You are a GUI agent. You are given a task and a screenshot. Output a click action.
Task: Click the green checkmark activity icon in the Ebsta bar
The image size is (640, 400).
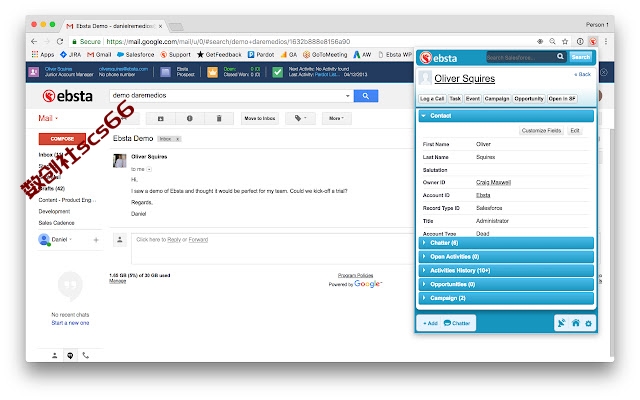pyautogui.click(x=278, y=72)
